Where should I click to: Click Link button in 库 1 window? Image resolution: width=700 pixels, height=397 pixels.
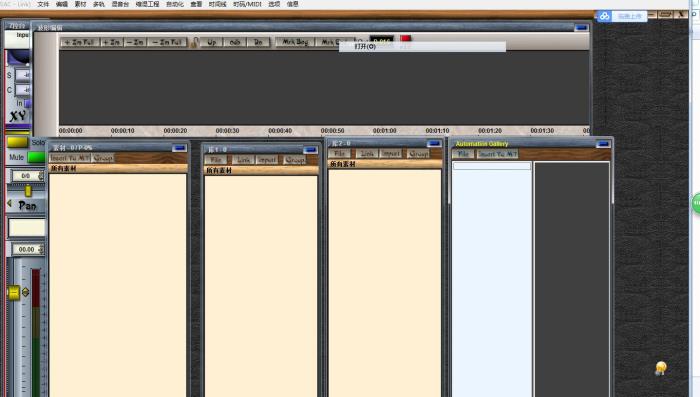(x=243, y=159)
